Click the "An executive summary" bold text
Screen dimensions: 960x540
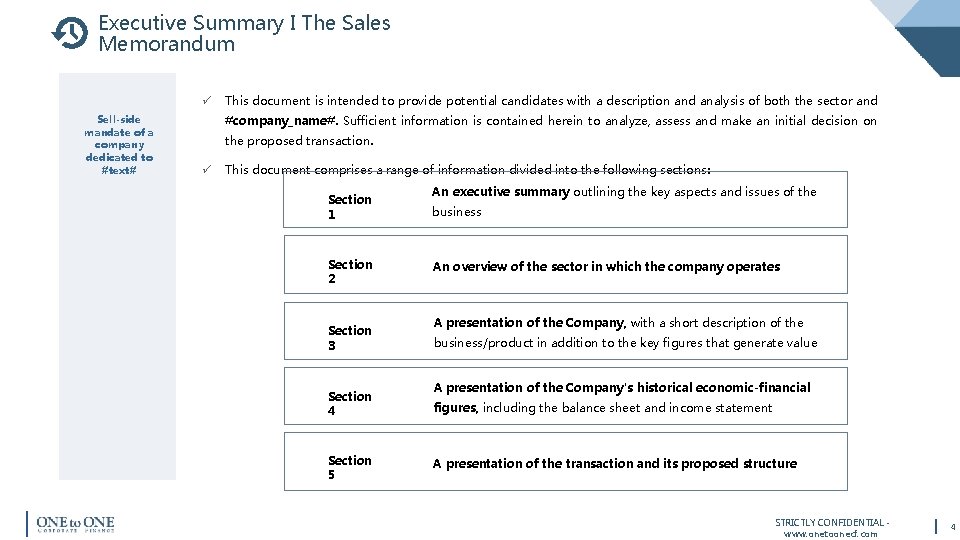[x=500, y=191]
